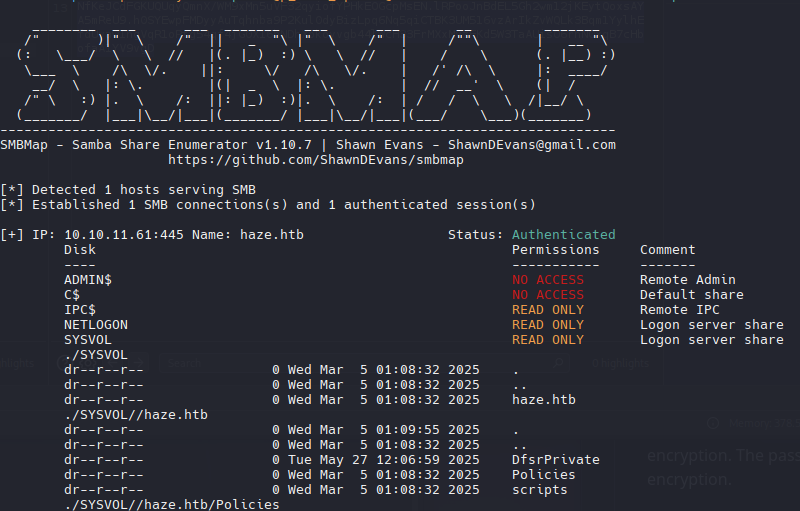Image resolution: width=800 pixels, height=511 pixels.
Task: Click the IPC$ share name
Action: point(80,310)
